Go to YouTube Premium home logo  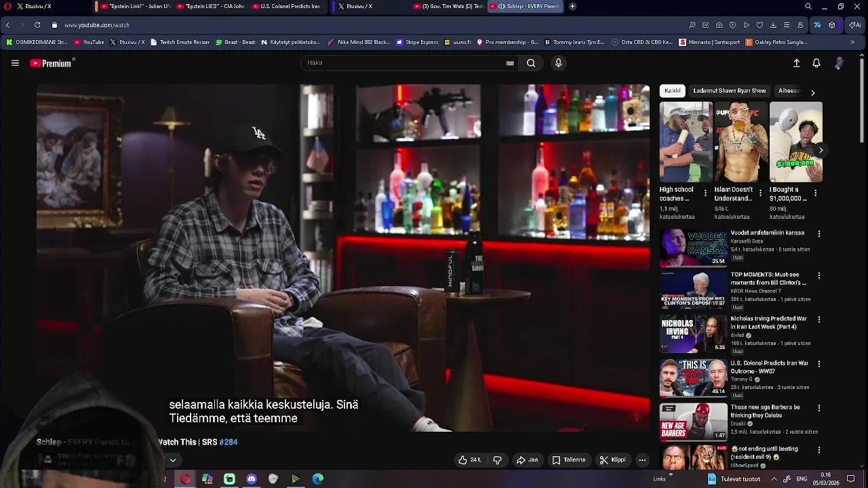(52, 63)
